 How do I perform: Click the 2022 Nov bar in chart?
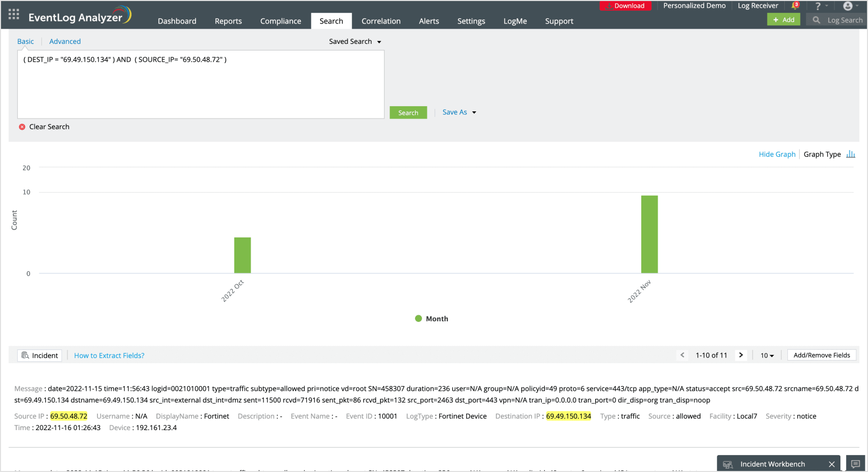649,234
